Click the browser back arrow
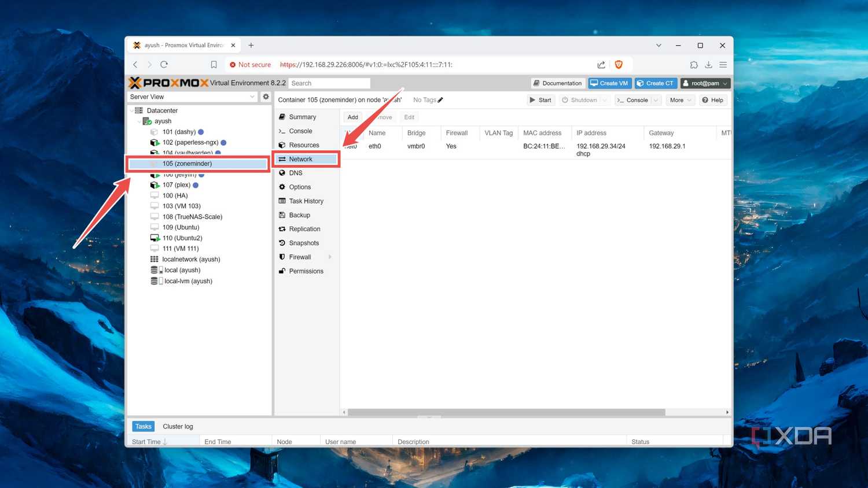The width and height of the screenshot is (868, 488). click(x=135, y=65)
